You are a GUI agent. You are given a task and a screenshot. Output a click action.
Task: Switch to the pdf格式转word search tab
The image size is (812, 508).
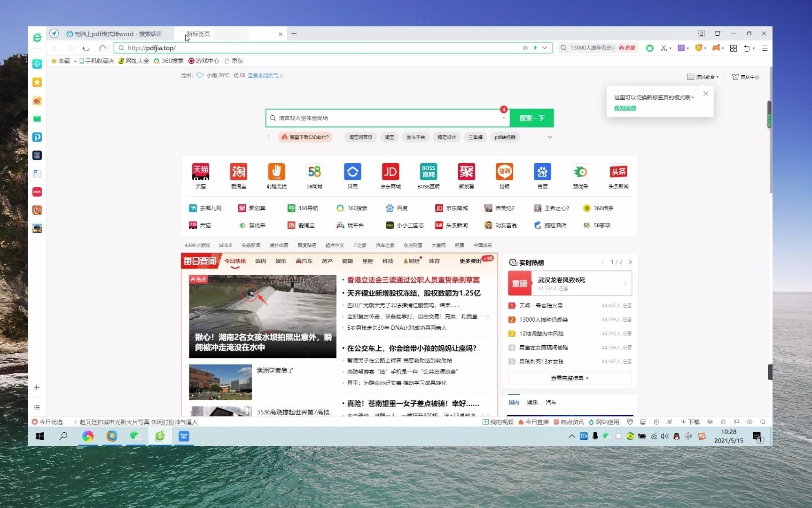[117, 33]
